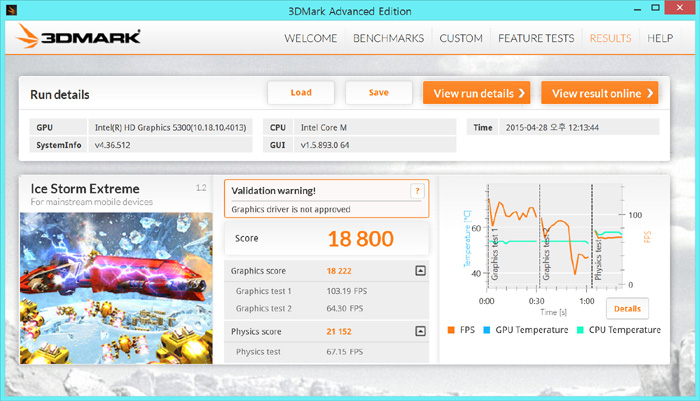Select CPU value Intel Core M
Viewport: 700px width, 401px height.
375,128
